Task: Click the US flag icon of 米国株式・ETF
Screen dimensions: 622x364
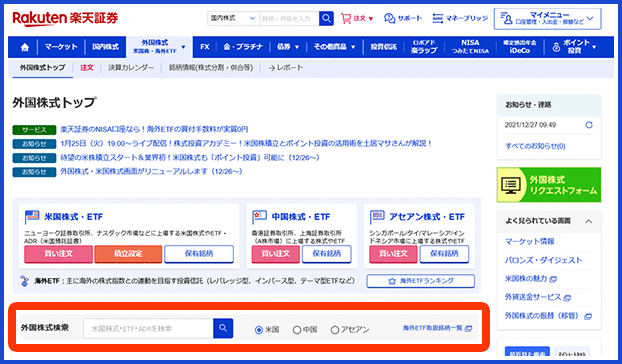Action: tap(32, 217)
